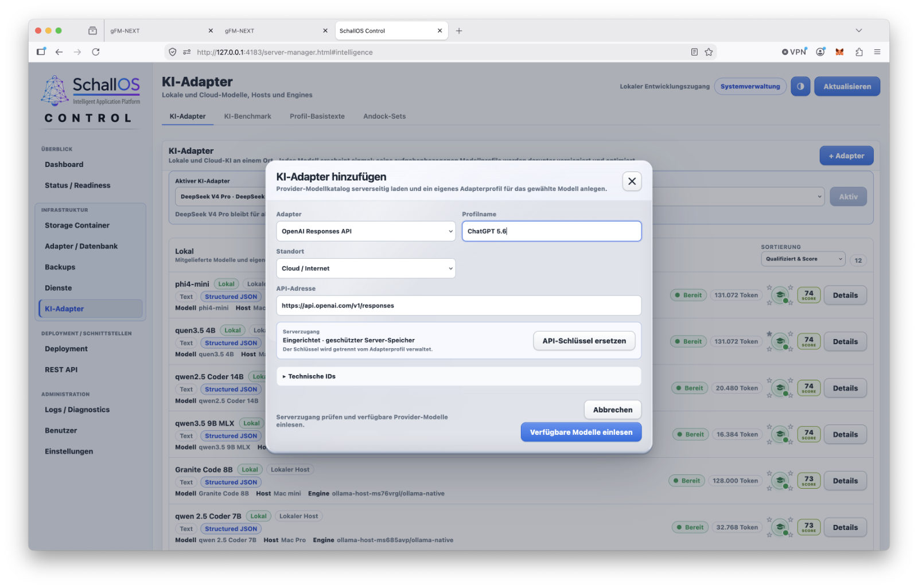Click the Profilname field containing ChatGPT 5.6

pos(551,231)
